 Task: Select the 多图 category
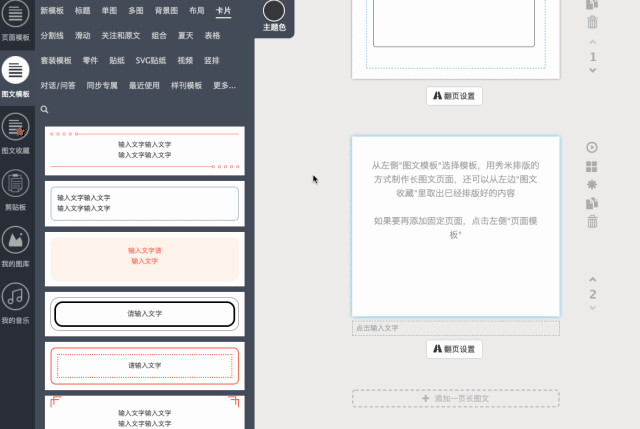click(136, 11)
